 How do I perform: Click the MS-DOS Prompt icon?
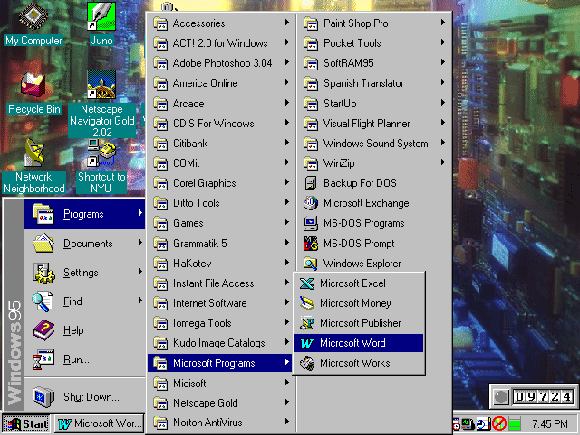coord(310,243)
